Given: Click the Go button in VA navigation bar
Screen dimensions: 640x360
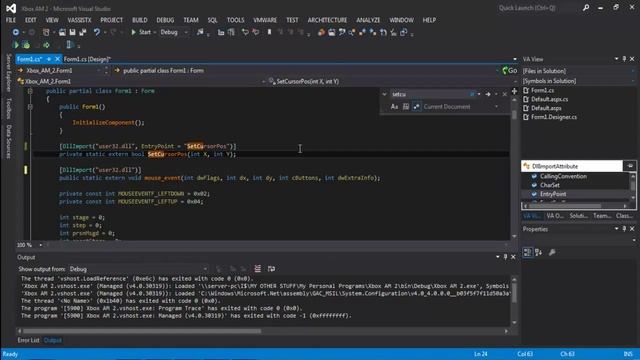Looking at the screenshot, I should pyautogui.click(x=509, y=71).
